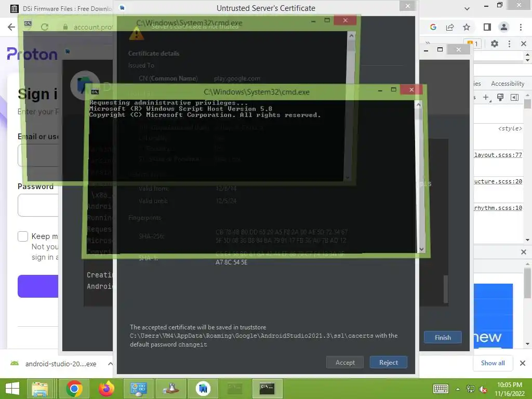Open the DevTools issues counter badge
532x399 pixels.
point(473,44)
